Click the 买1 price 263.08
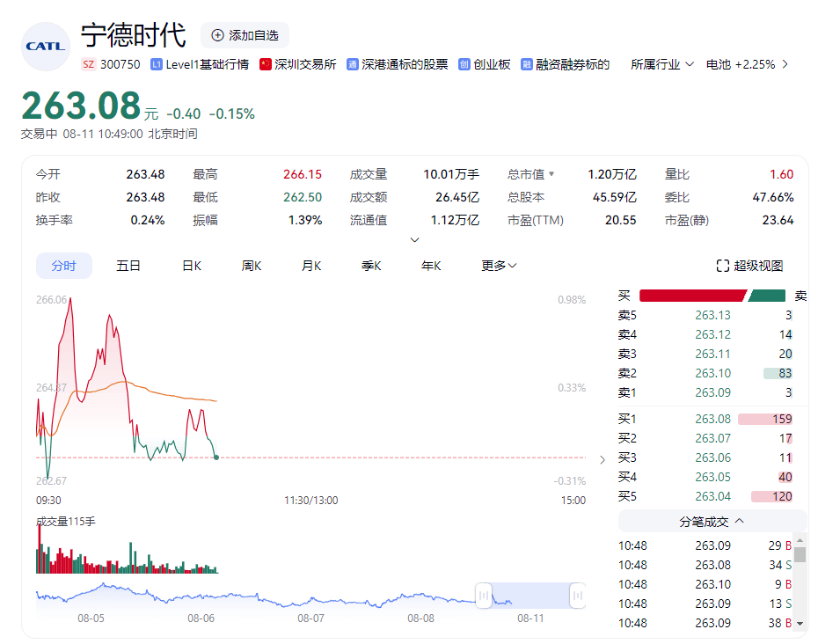Image resolution: width=818 pixels, height=644 pixels. [712, 419]
